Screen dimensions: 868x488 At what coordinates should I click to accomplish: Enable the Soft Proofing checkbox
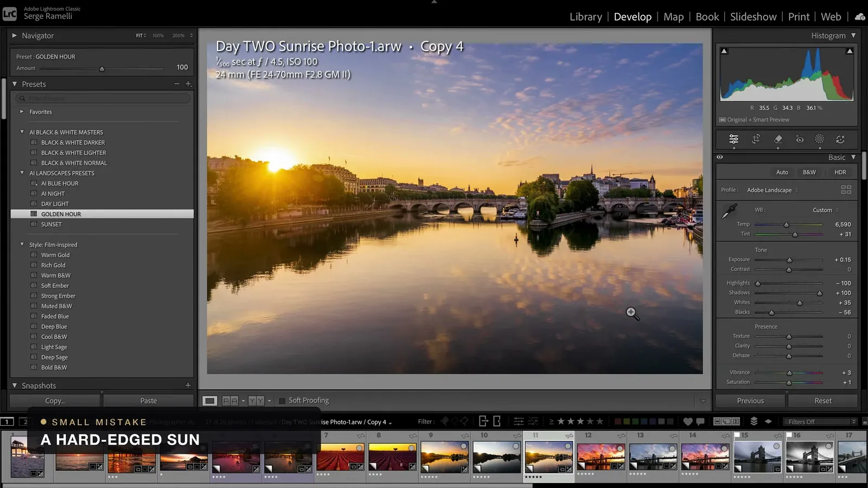click(x=282, y=401)
